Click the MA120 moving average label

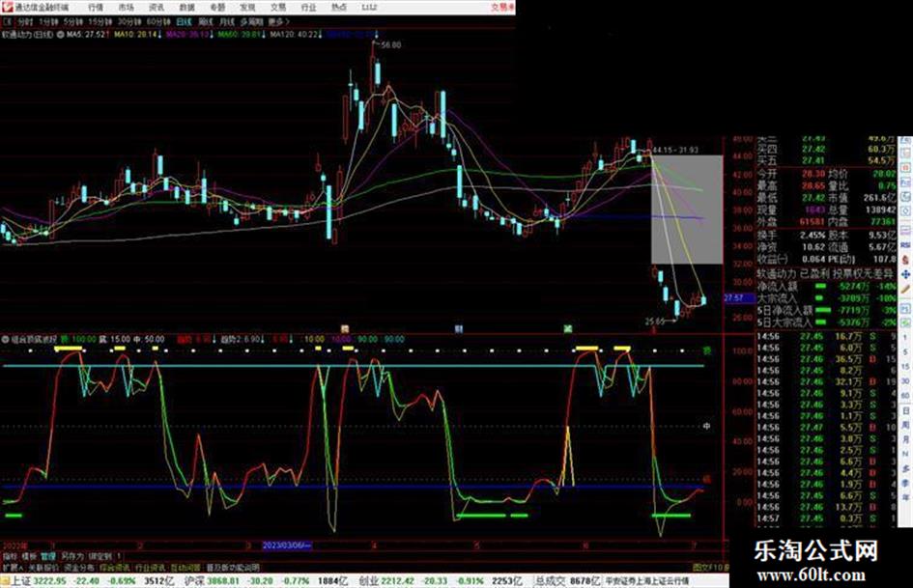point(295,35)
